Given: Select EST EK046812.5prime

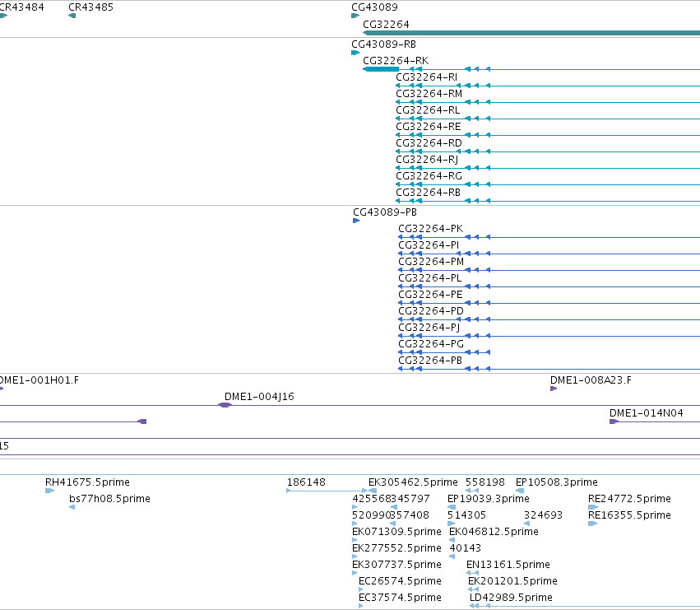Looking at the screenshot, I should click(x=494, y=532).
